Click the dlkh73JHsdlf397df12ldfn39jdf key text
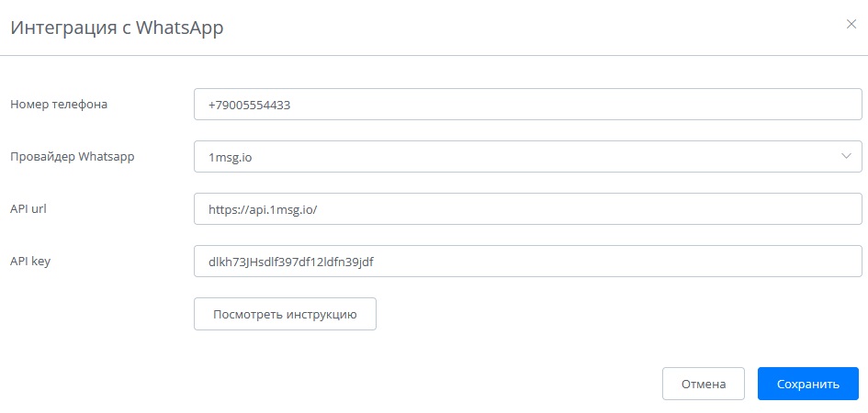 291,262
